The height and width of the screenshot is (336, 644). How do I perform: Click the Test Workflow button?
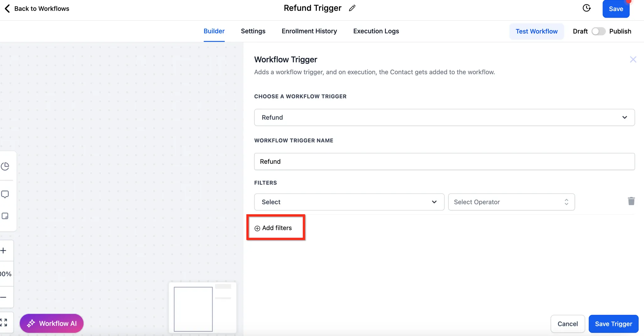[536, 31]
